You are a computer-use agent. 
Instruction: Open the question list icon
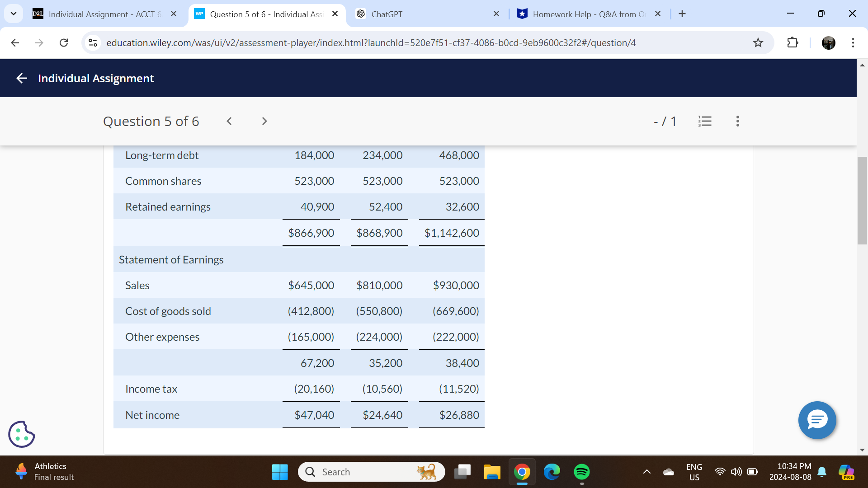[x=705, y=121]
